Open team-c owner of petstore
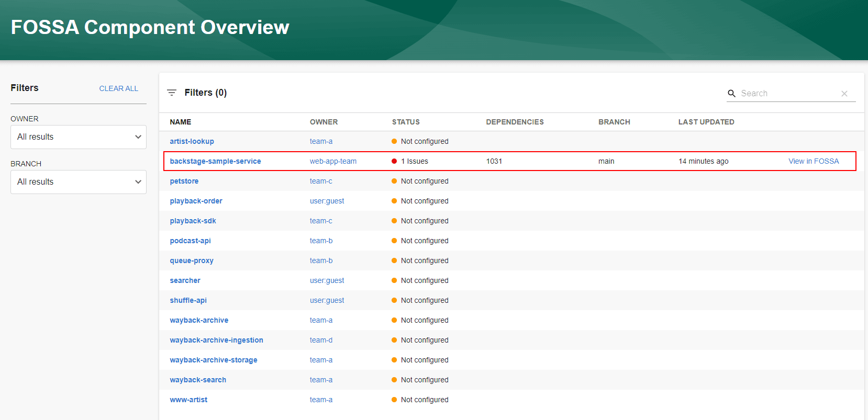The image size is (868, 420). (321, 181)
